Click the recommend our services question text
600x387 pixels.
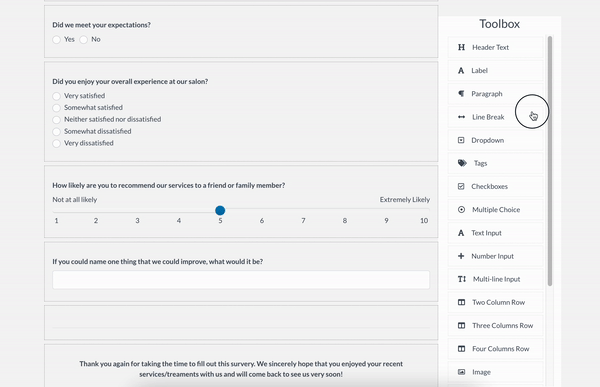[x=169, y=185]
